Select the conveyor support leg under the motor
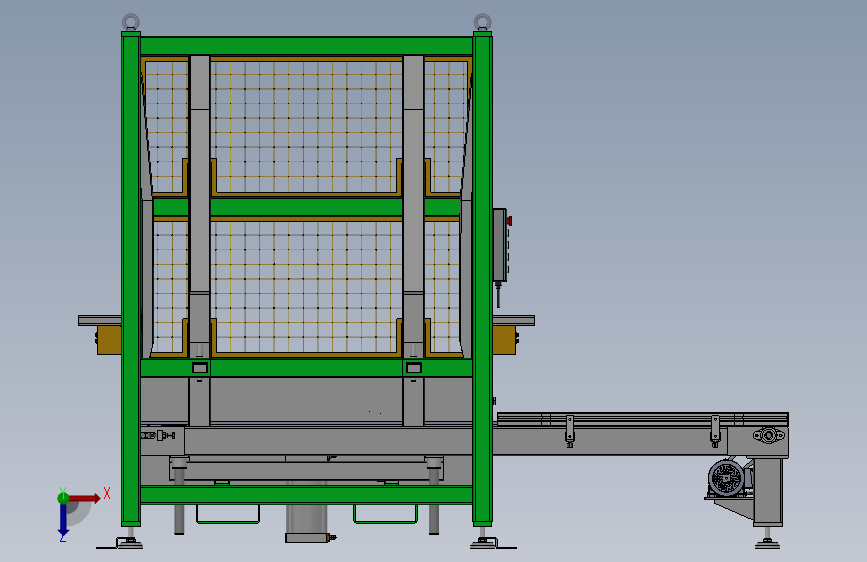The height and width of the screenshot is (562, 867). click(767, 492)
